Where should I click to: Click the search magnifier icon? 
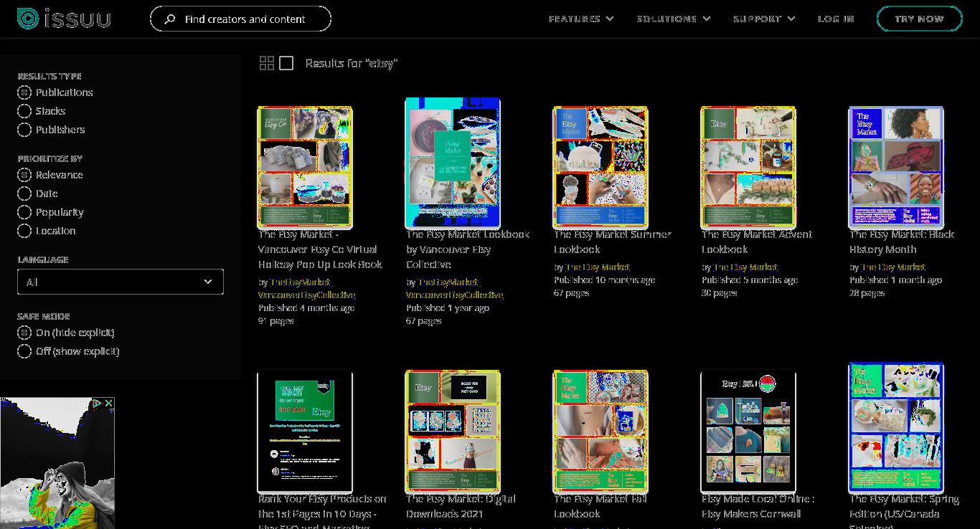170,19
